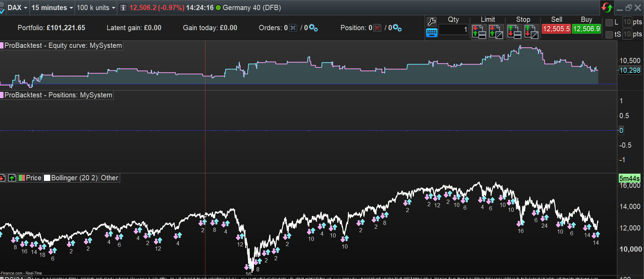644x279 pixels.
Task: Click the first Limit order icon
Action: coord(479,32)
